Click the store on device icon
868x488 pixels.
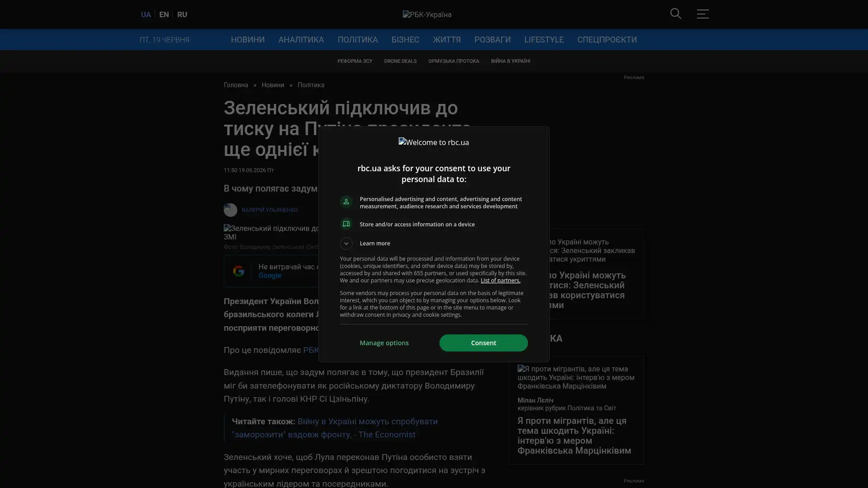(346, 224)
